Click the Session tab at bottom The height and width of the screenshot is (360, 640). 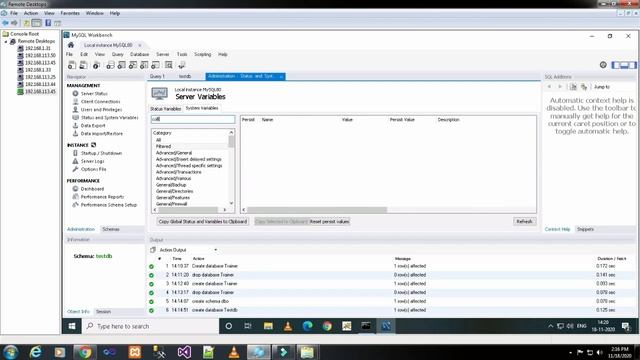tap(103, 312)
